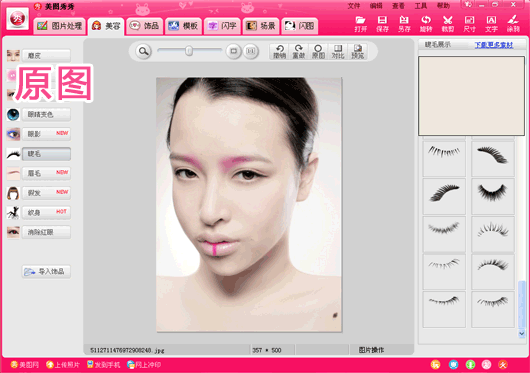Click the 保存 save icon

(x=382, y=24)
